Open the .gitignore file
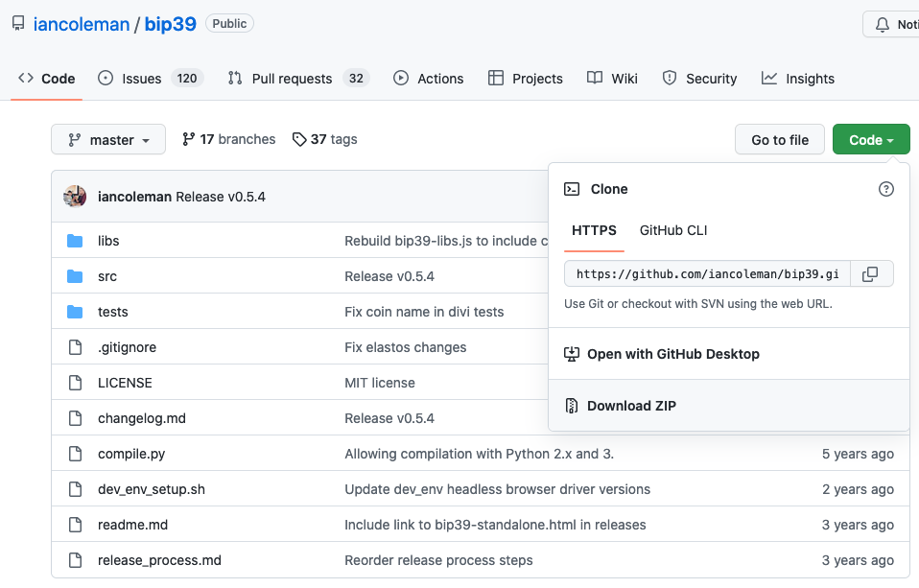 click(x=128, y=347)
